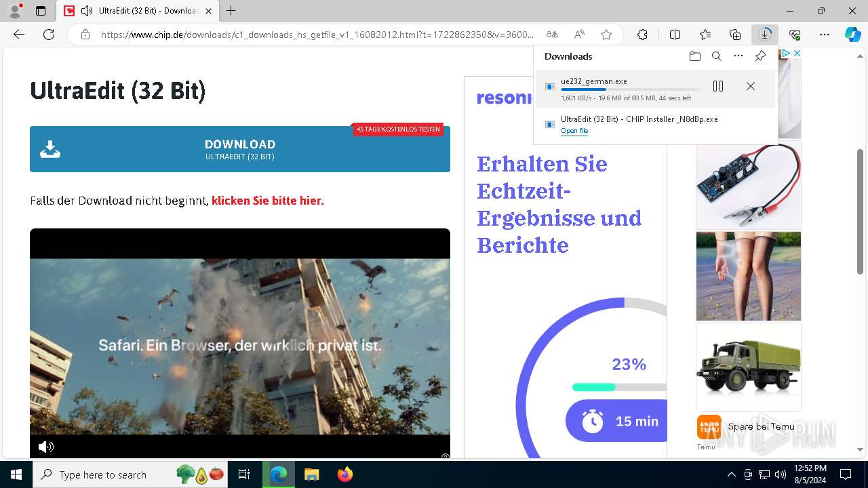Screen dimensions: 868x488
Task: Cancel the ue232_german.exe download
Action: click(750, 86)
